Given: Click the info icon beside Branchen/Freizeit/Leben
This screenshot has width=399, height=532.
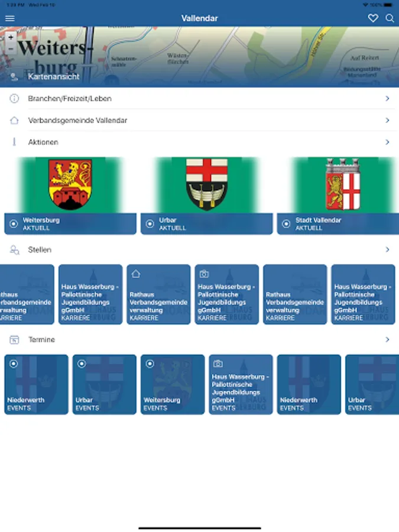Looking at the screenshot, I should pyautogui.click(x=14, y=99).
